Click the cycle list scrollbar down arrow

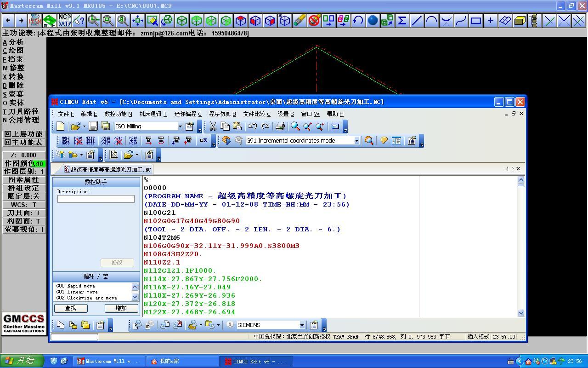[135, 297]
